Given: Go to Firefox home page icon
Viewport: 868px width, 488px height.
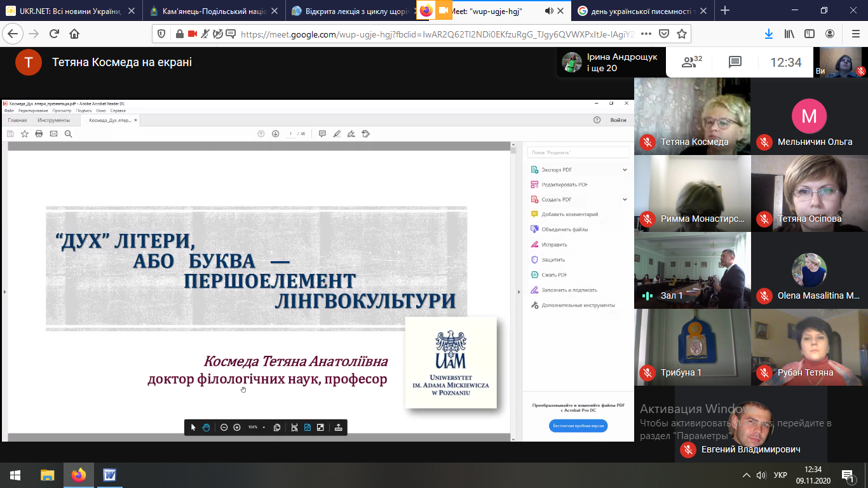Looking at the screenshot, I should click(x=74, y=34).
